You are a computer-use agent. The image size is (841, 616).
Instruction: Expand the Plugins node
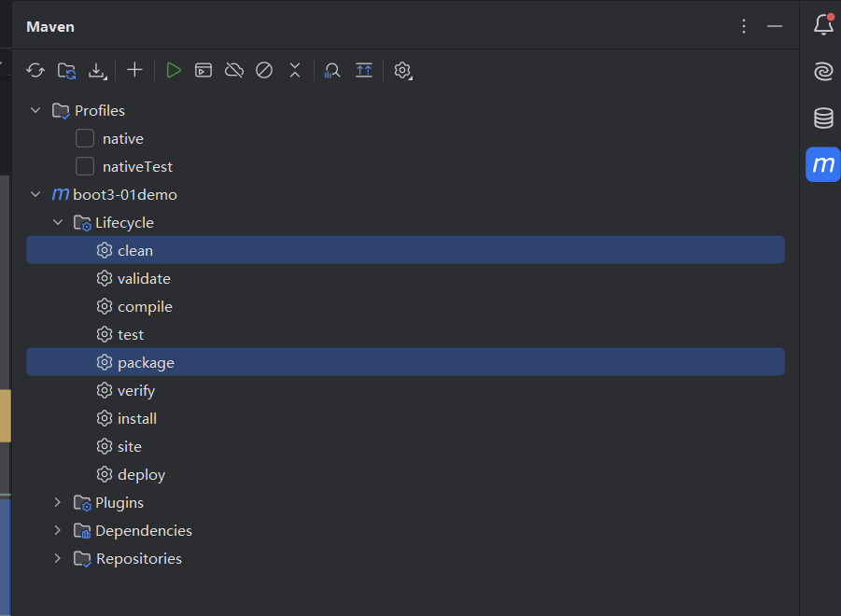58,502
